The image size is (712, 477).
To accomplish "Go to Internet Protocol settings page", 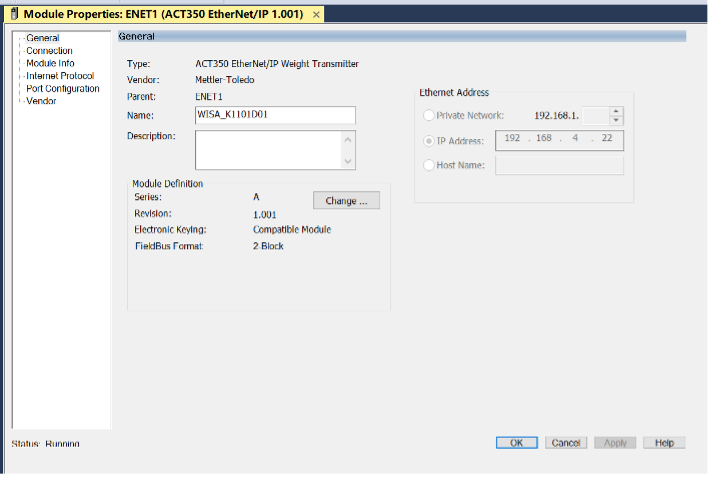I will (x=60, y=76).
